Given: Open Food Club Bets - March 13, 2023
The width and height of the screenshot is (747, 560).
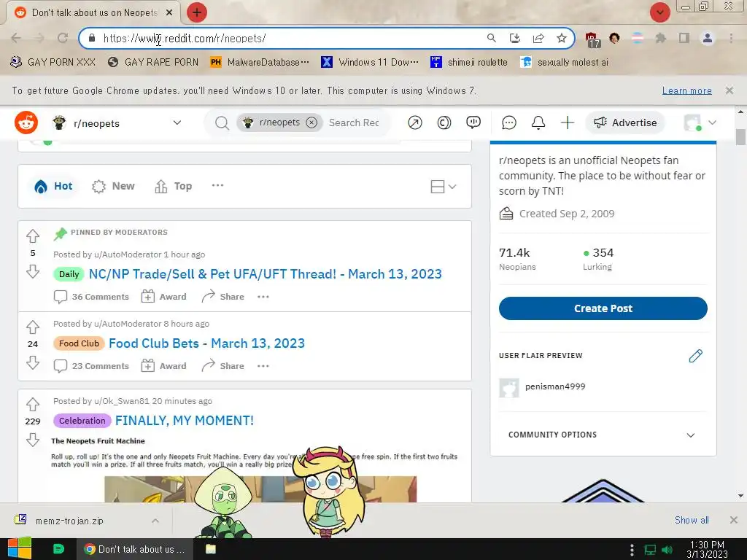Looking at the screenshot, I should (206, 343).
